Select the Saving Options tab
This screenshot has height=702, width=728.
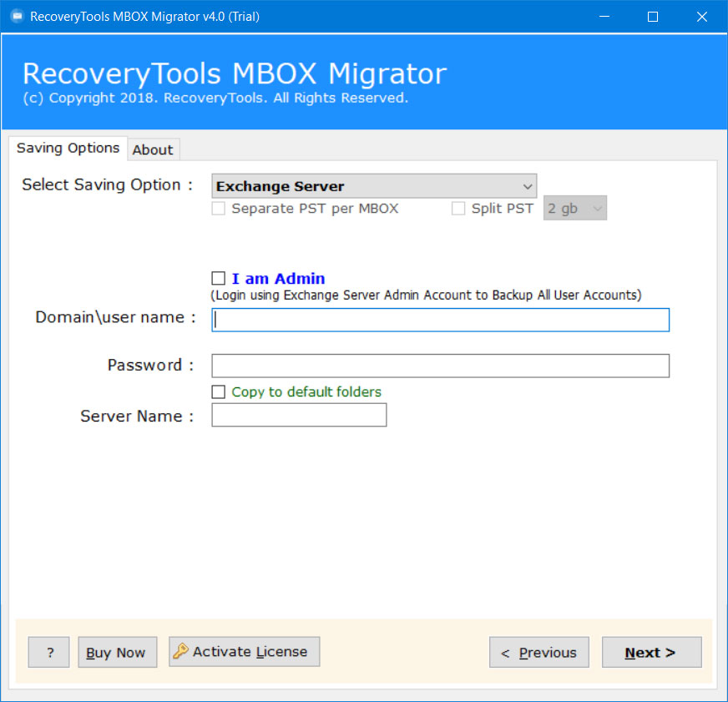point(68,148)
